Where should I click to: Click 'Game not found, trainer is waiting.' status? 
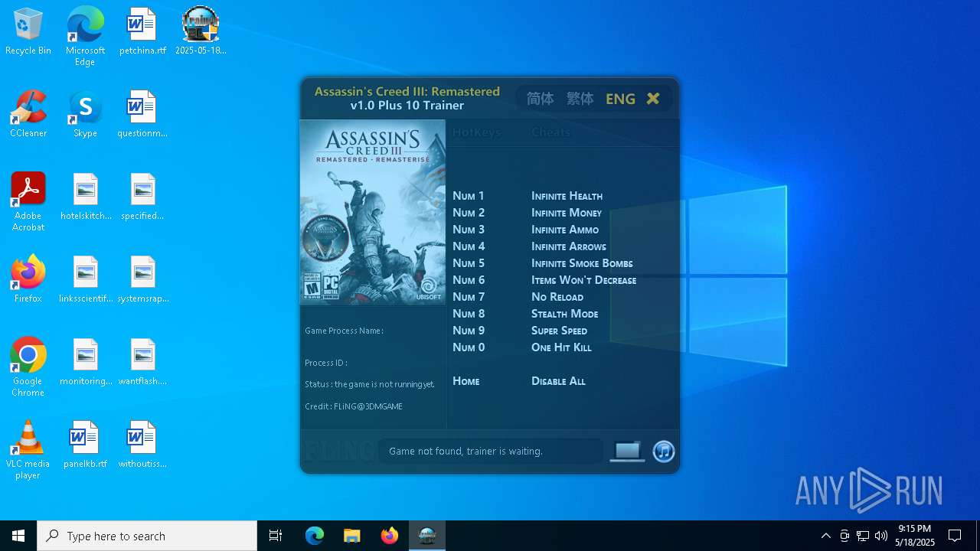click(x=465, y=452)
